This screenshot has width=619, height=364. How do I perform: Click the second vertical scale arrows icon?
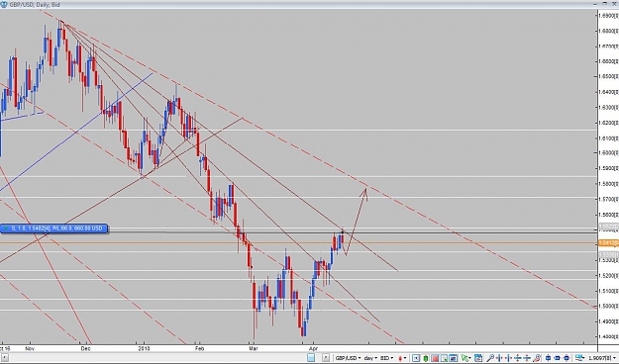[x=527, y=358]
